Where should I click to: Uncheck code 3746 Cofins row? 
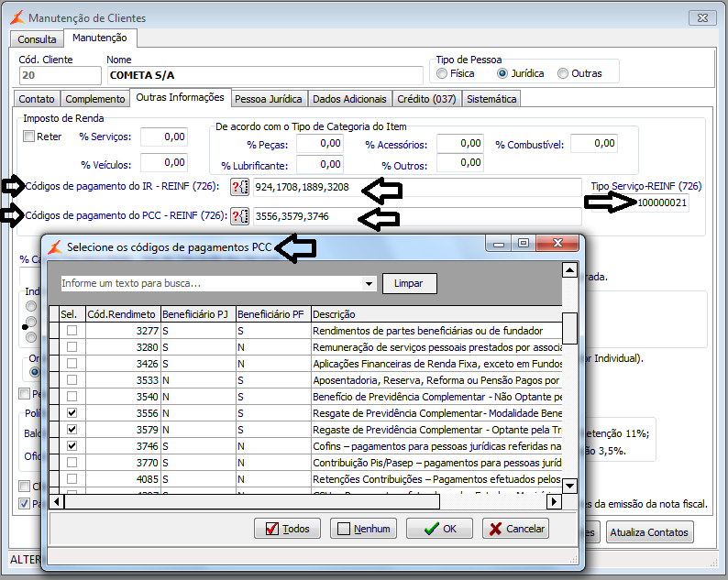(72, 446)
